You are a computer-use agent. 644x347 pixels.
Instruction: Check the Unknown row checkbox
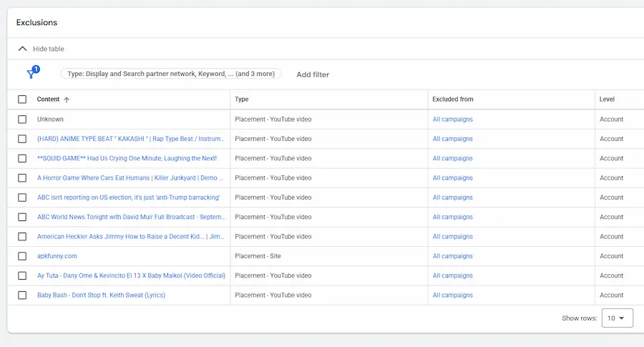click(22, 119)
